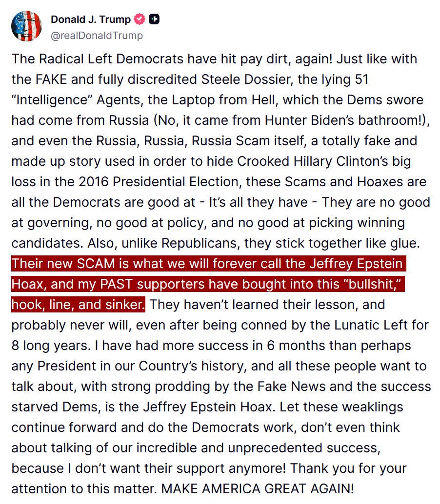Image resolution: width=440 pixels, height=504 pixels.
Task: Click the pink verified checkmark badge
Action: coord(140,19)
